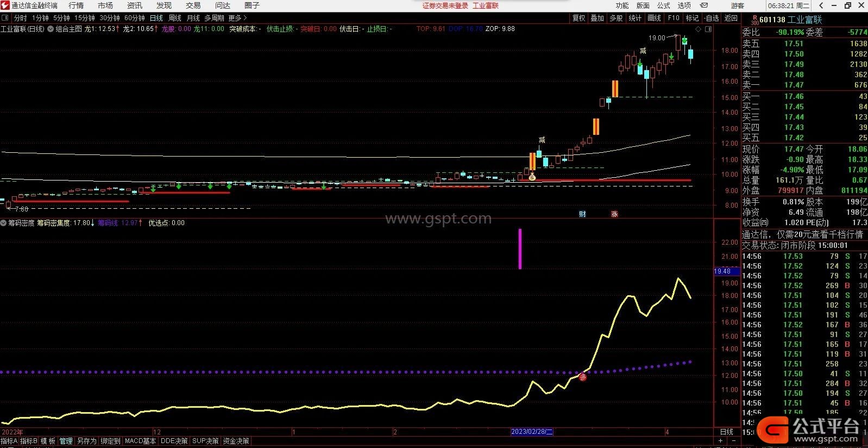Switch to 15分钟 period

[x=85, y=18]
